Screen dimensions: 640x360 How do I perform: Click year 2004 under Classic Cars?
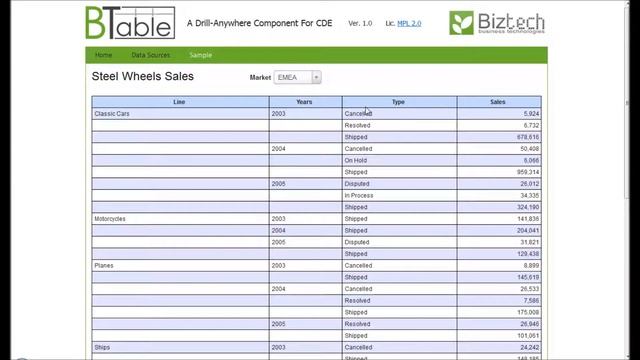pyautogui.click(x=305, y=149)
